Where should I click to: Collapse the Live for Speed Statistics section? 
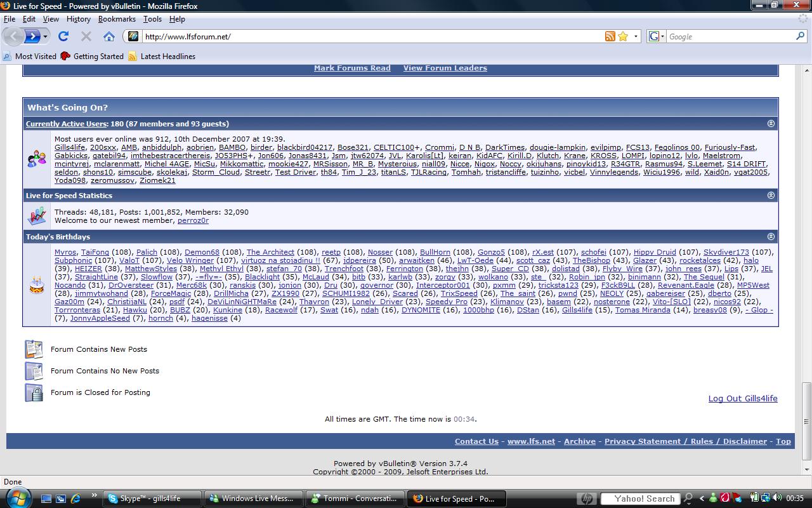tap(771, 196)
